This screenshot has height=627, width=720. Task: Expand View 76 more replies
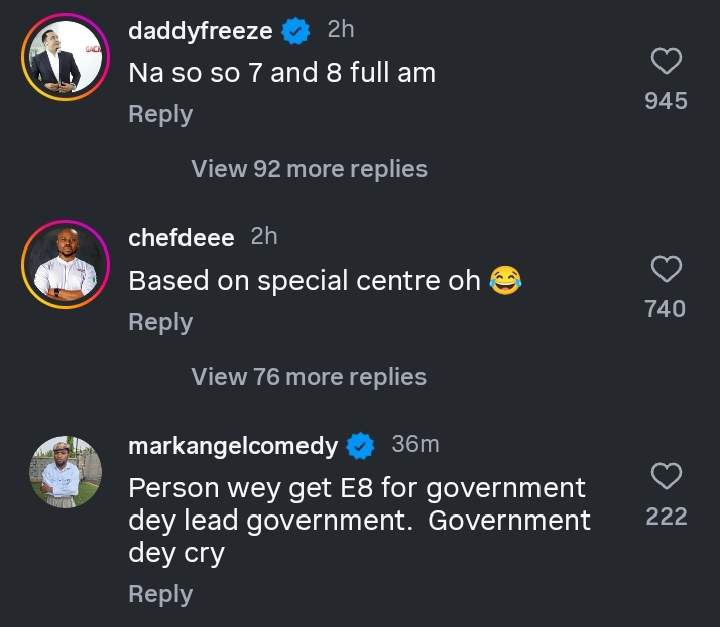pos(309,377)
